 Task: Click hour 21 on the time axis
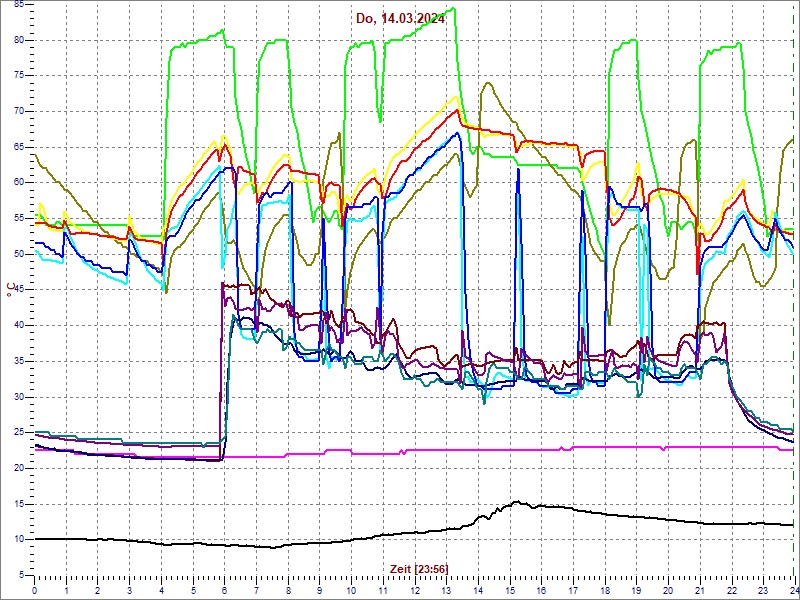coord(701,588)
